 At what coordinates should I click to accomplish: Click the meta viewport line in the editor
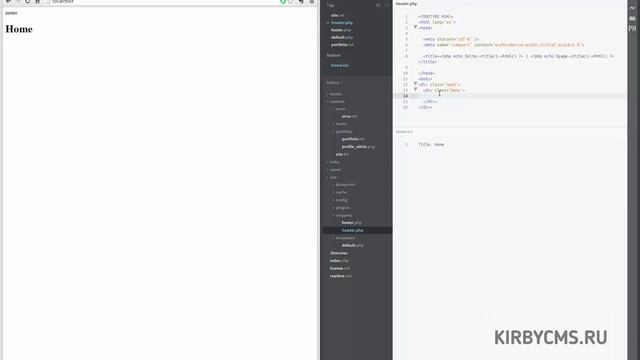coord(503,45)
